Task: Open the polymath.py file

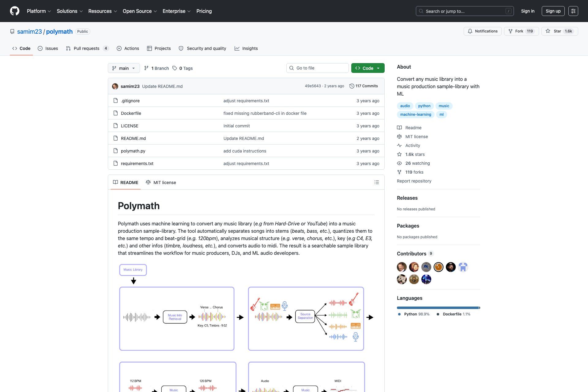Action: tap(133, 151)
